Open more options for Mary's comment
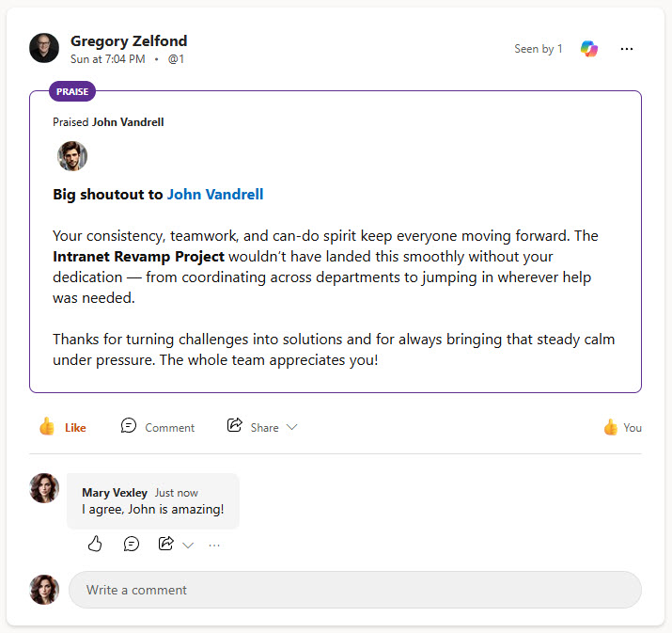This screenshot has height=633, width=672. 214,545
